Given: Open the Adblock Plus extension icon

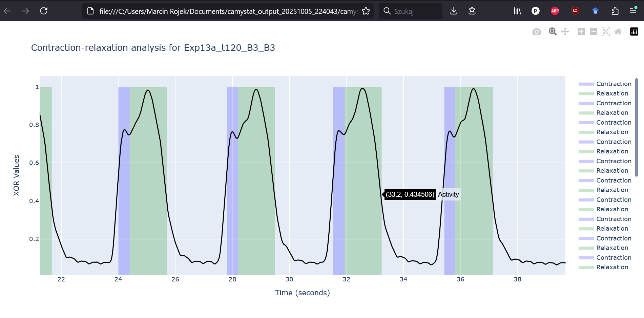Looking at the screenshot, I should pyautogui.click(x=555, y=11).
